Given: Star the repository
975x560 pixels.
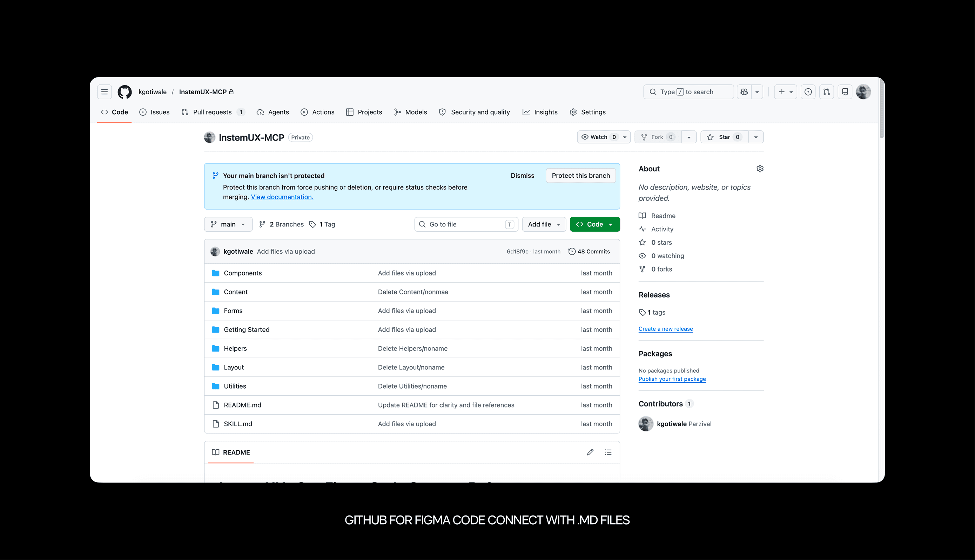Looking at the screenshot, I should pyautogui.click(x=725, y=137).
